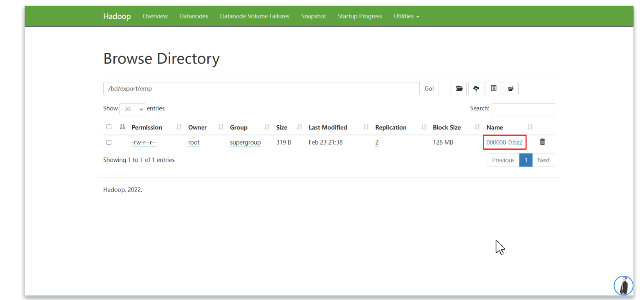Click the root owner link

[194, 143]
